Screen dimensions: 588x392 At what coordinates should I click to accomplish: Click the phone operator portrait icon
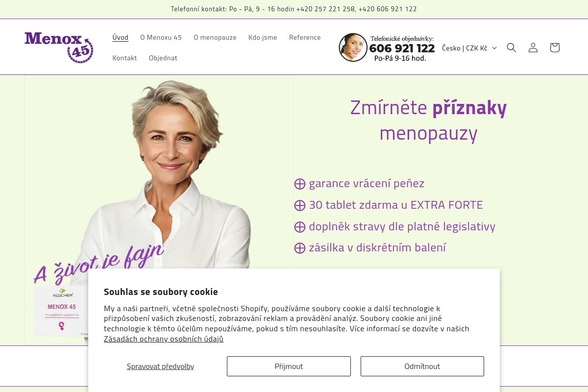coord(353,48)
